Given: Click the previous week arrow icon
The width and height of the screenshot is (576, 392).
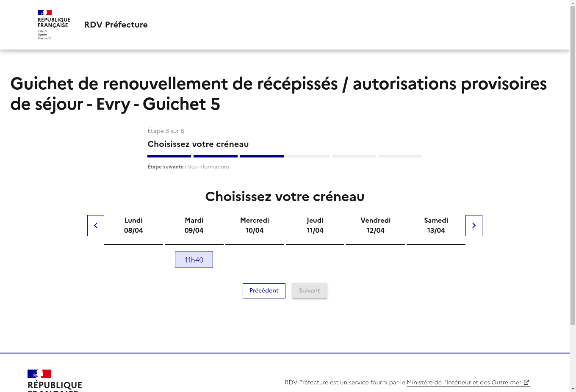Looking at the screenshot, I should (x=96, y=226).
